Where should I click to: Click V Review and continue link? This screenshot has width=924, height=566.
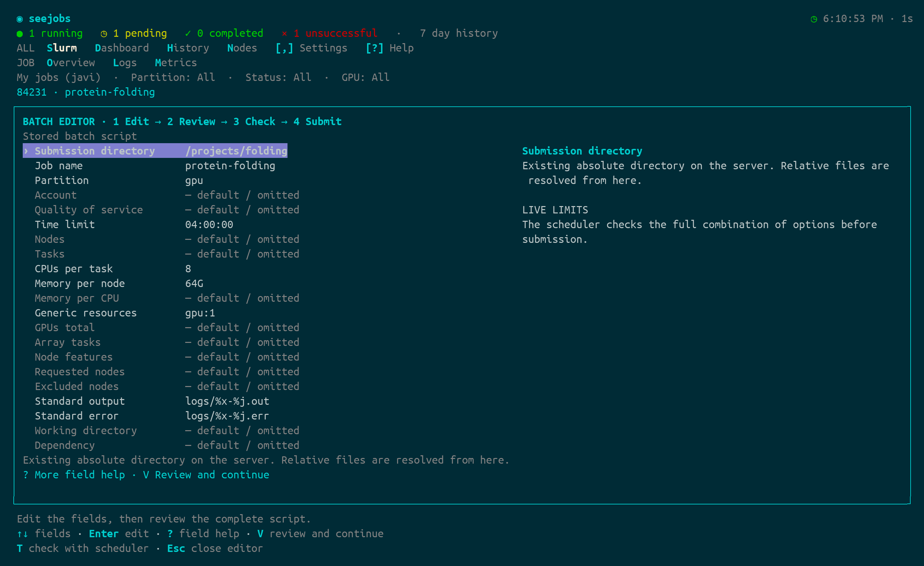(206, 475)
